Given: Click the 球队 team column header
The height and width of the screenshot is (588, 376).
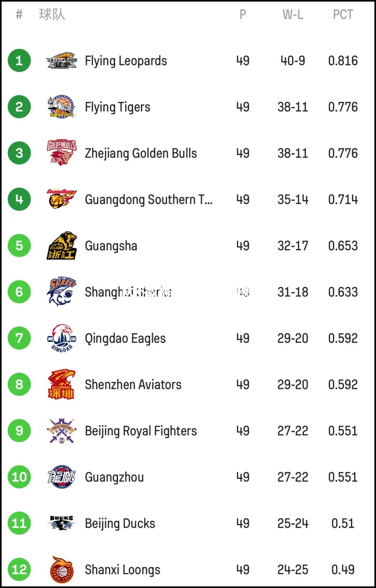Looking at the screenshot, I should [52, 14].
